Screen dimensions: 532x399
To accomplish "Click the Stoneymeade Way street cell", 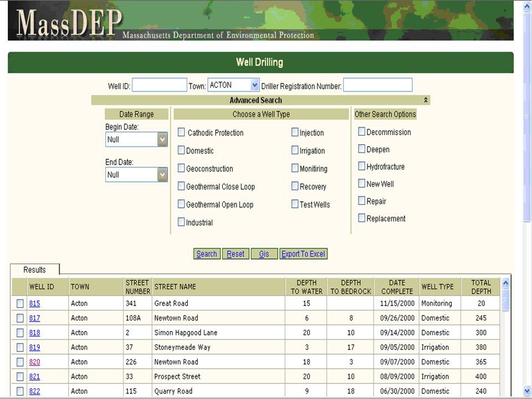I will click(219, 347).
